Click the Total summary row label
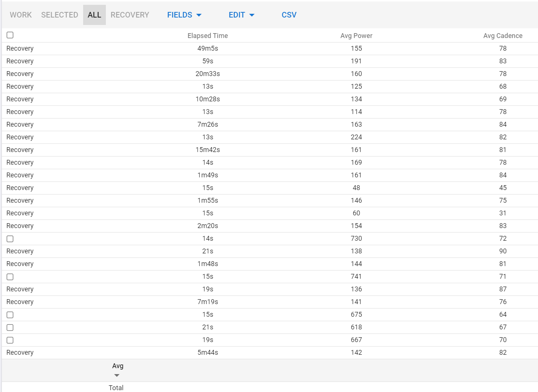The height and width of the screenshot is (392, 538). click(x=116, y=388)
